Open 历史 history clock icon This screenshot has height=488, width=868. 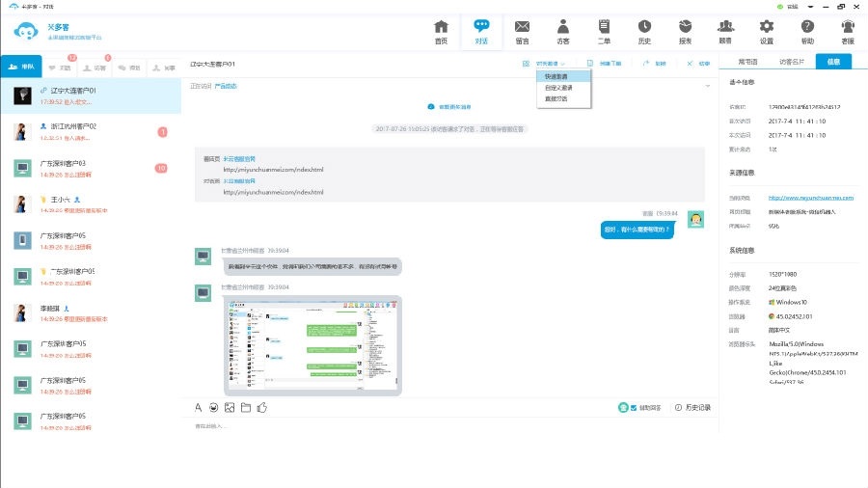pos(644,31)
